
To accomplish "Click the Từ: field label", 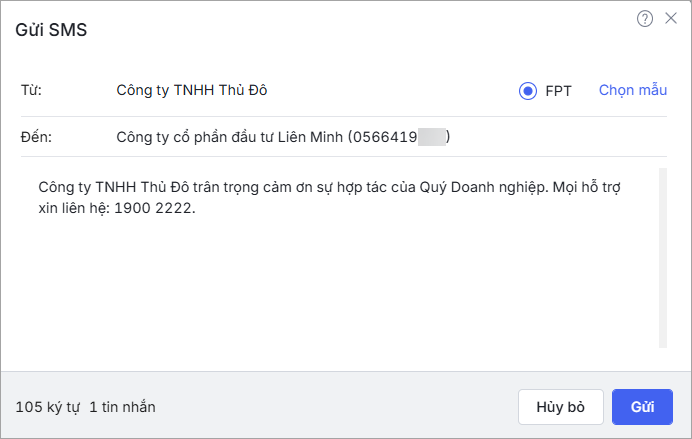I will click(x=31, y=90).
